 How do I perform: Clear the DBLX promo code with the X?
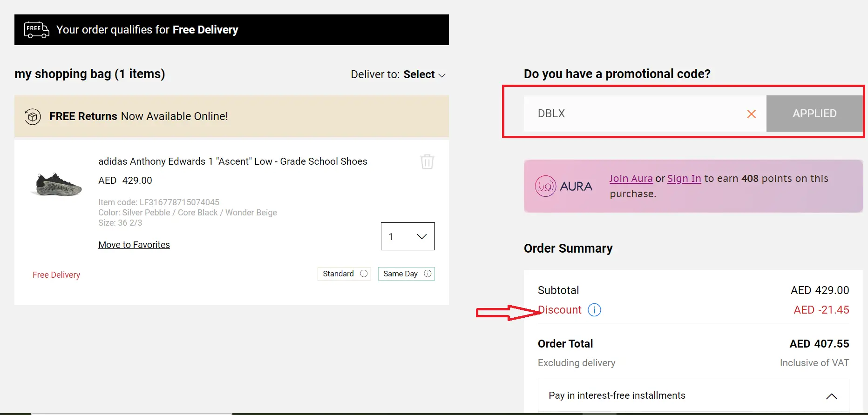tap(751, 114)
